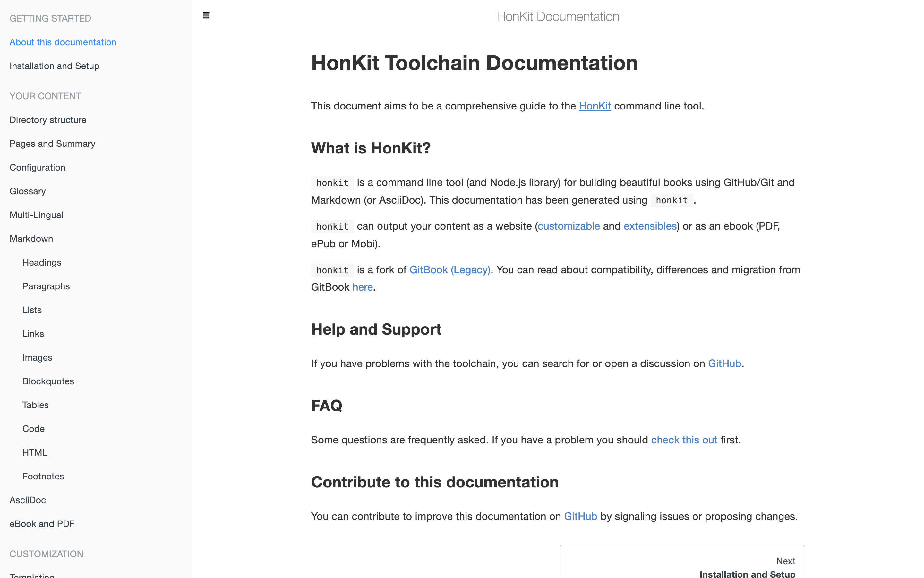Go to Next: Installation and Setup
The image size is (924, 578).
pyautogui.click(x=682, y=562)
